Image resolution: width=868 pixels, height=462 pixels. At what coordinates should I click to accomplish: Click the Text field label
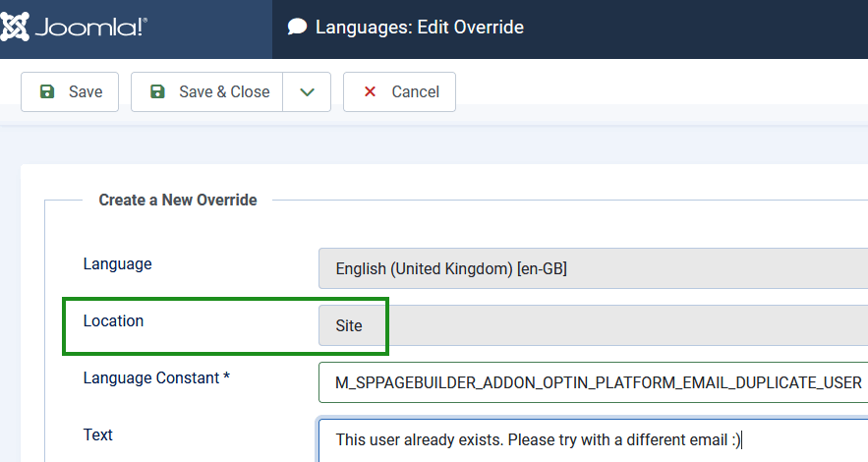(x=98, y=434)
